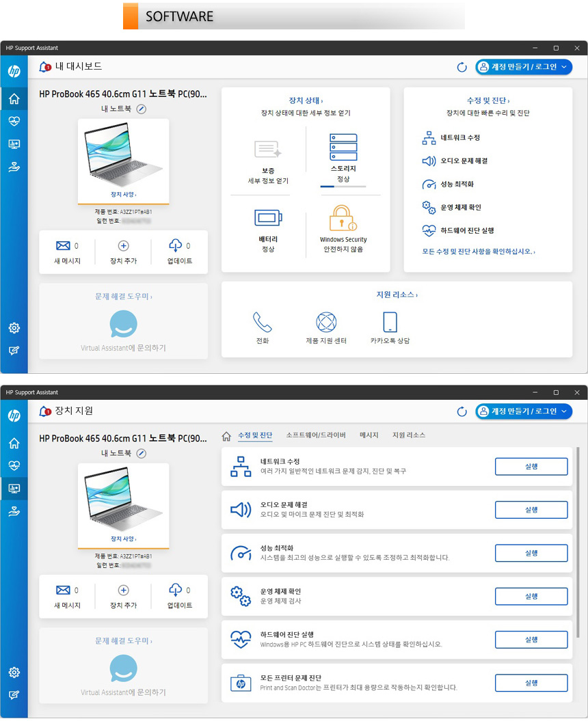
Task: Click the refresh icon in the 장치 지원 window
Action: click(462, 411)
